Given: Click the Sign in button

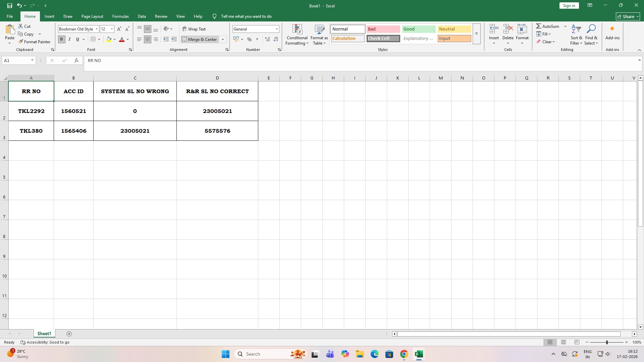Looking at the screenshot, I should click(569, 5).
